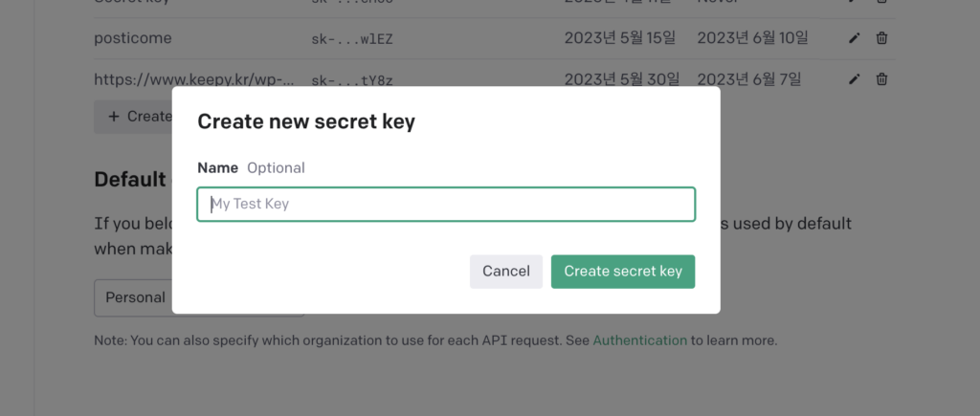Select the https://www.keepy.kr/wp-... key name

click(193, 79)
